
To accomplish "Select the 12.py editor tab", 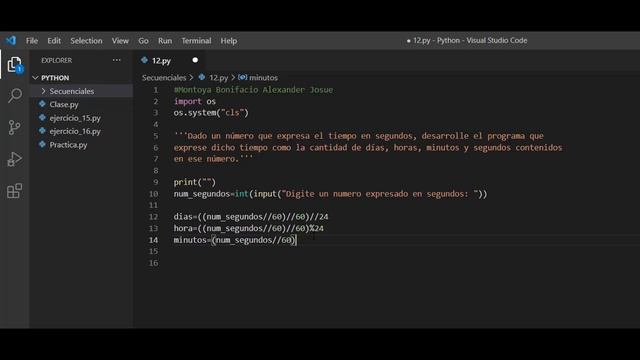I will pos(170,60).
